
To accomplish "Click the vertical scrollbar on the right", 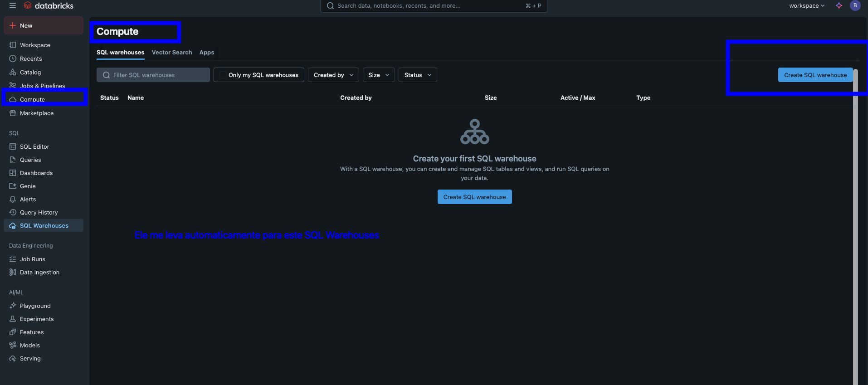I will click(855, 227).
